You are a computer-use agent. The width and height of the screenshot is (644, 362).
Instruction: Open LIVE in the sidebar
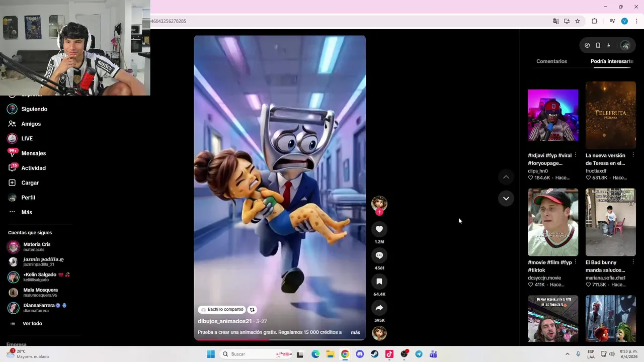click(27, 139)
